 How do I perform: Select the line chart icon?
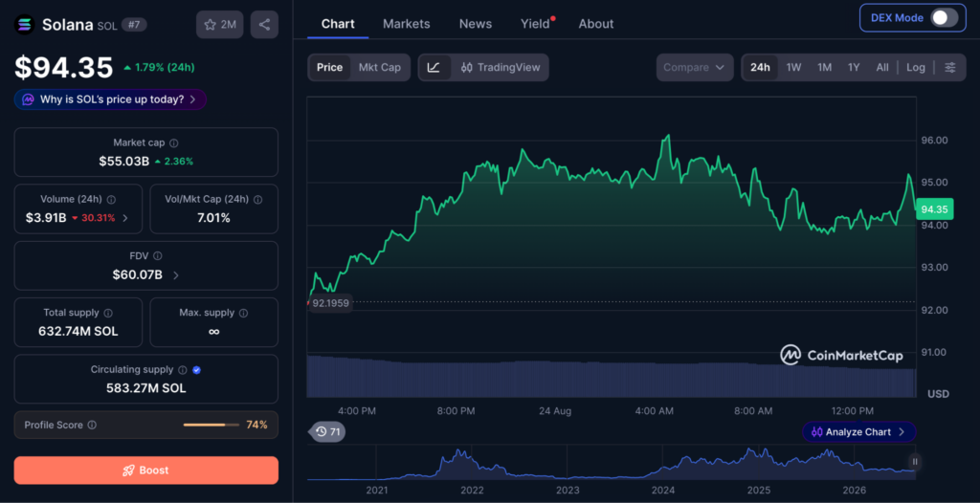pos(434,68)
